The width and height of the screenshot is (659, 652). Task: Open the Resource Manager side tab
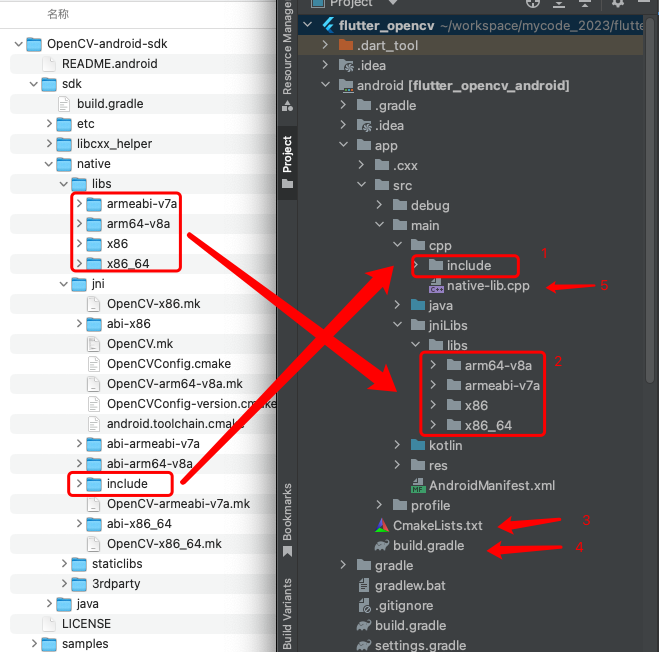[287, 55]
